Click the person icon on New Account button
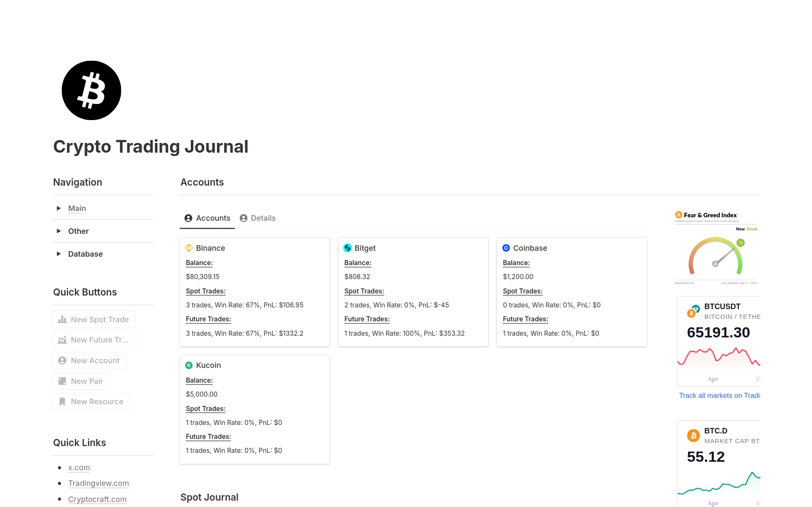 point(62,360)
